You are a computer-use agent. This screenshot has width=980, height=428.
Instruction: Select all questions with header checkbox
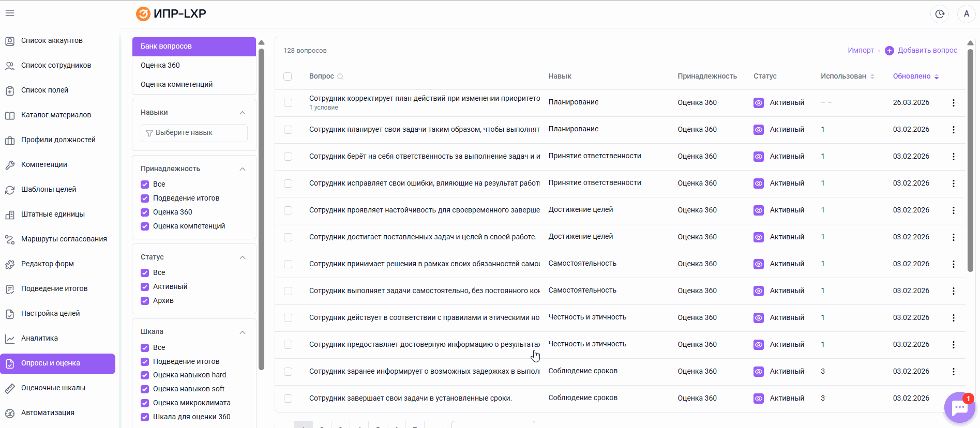pyautogui.click(x=288, y=77)
